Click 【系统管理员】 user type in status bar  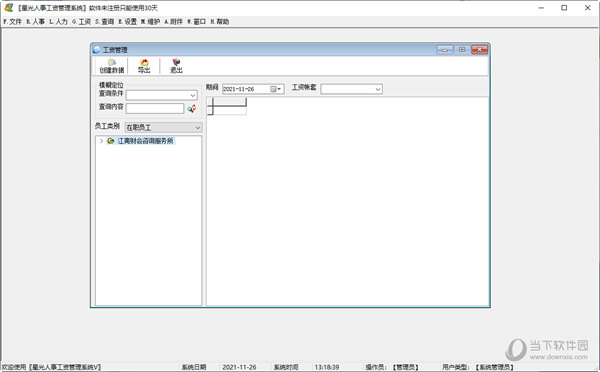[494, 367]
